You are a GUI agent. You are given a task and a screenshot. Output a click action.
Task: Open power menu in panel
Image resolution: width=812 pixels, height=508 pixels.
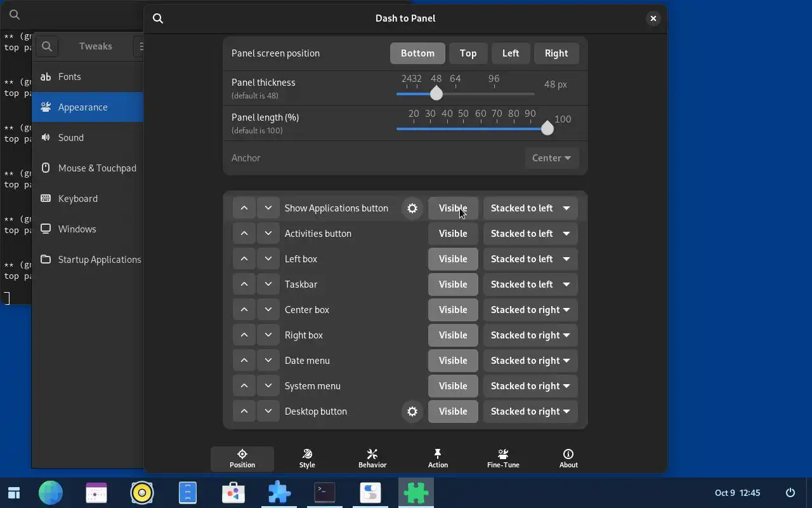coord(790,493)
